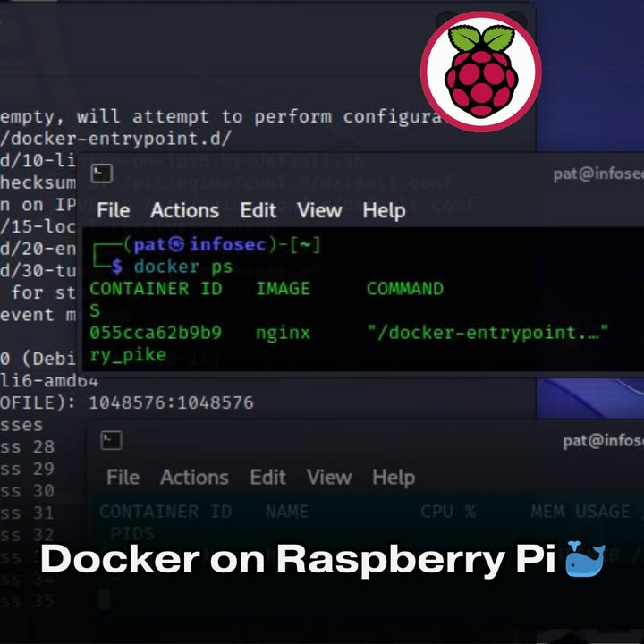Click the 1048576:1048576 log value
The height and width of the screenshot is (644, 644).
pyautogui.click(x=171, y=402)
